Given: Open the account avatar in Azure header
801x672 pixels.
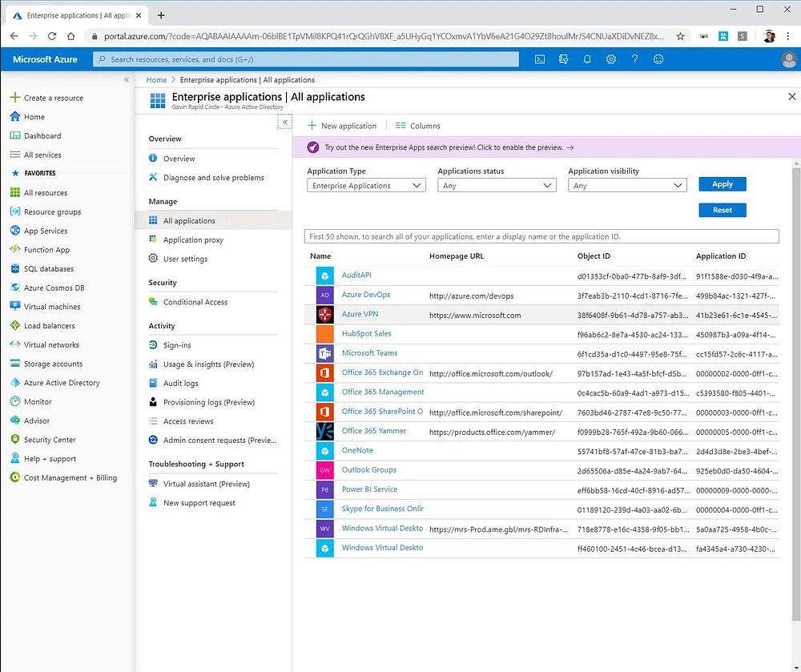Looking at the screenshot, I should 789,60.
